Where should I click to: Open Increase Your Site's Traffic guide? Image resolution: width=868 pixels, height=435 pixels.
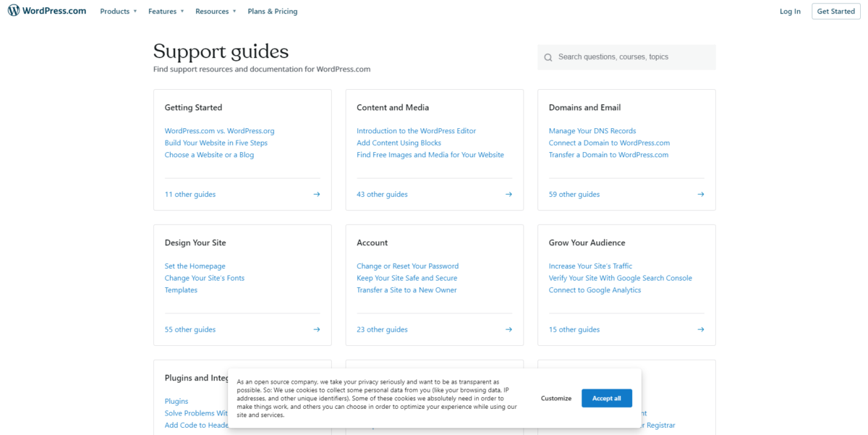591,266
